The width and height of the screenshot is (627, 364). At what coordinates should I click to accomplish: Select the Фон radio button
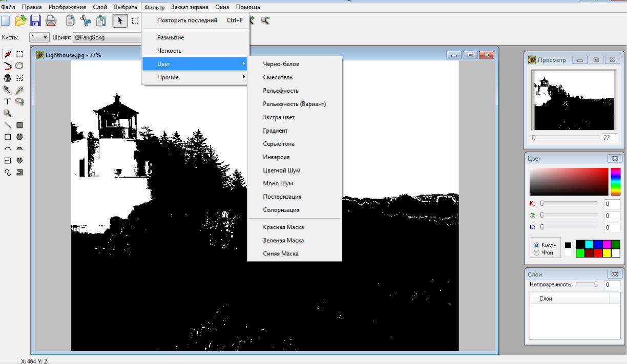pyautogui.click(x=536, y=253)
